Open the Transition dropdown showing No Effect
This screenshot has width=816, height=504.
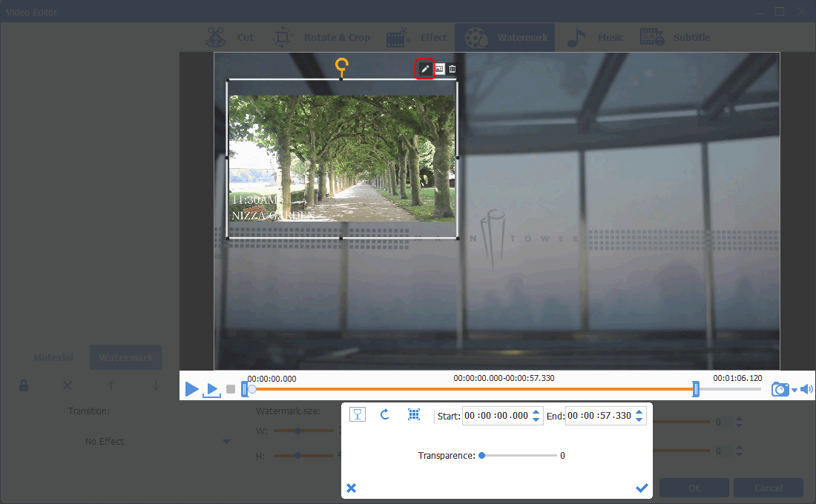[157, 441]
